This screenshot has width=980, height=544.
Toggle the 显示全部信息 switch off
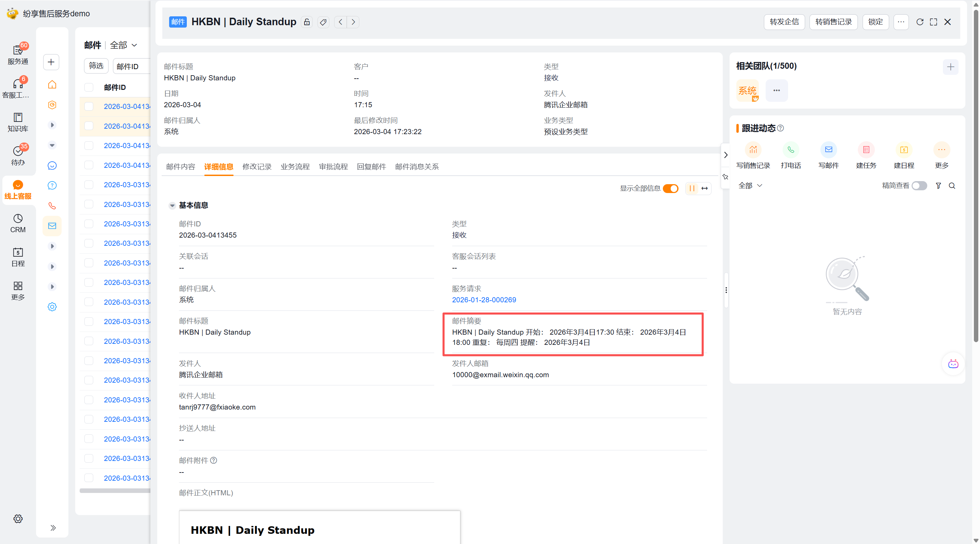point(670,189)
